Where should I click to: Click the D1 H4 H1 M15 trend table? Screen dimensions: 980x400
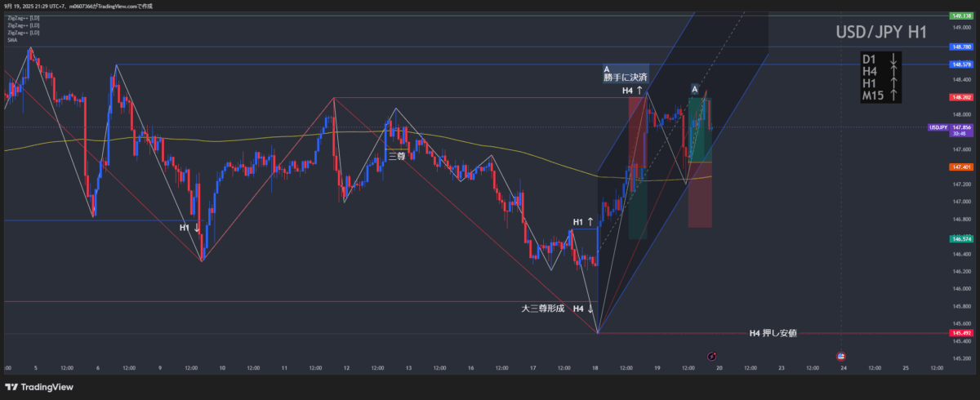point(880,78)
